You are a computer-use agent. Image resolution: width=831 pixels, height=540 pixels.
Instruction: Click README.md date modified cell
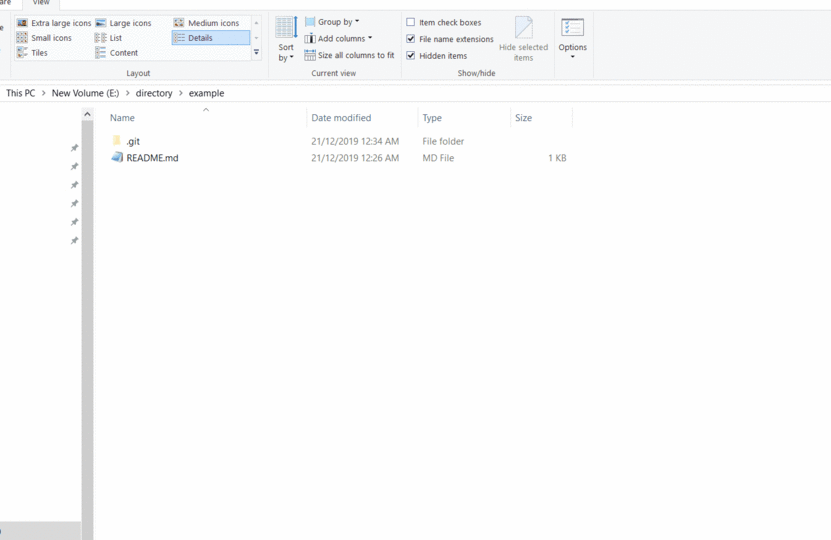coord(355,158)
